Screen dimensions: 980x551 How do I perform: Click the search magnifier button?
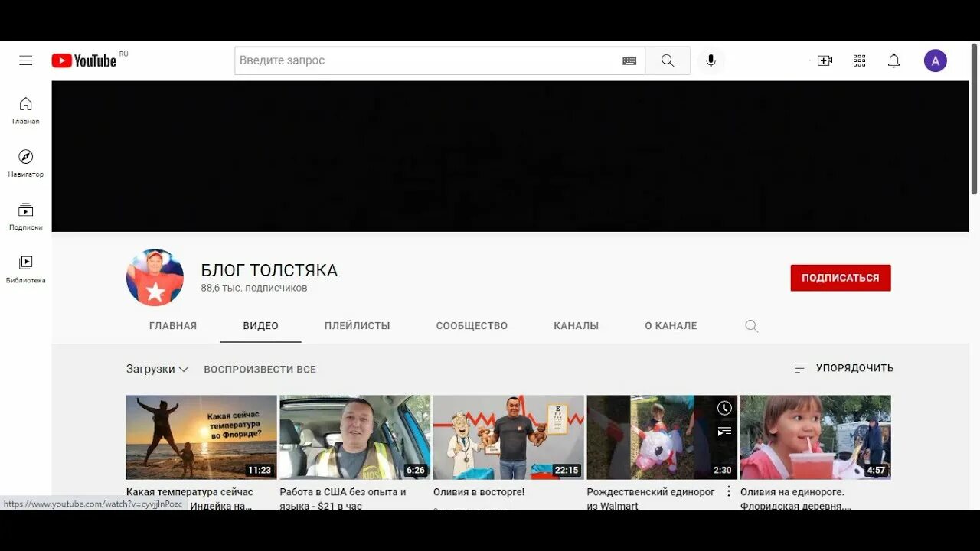pos(667,60)
